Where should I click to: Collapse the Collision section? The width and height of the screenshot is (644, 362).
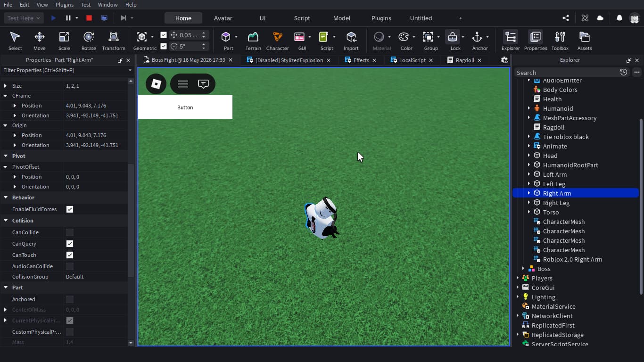click(x=6, y=221)
